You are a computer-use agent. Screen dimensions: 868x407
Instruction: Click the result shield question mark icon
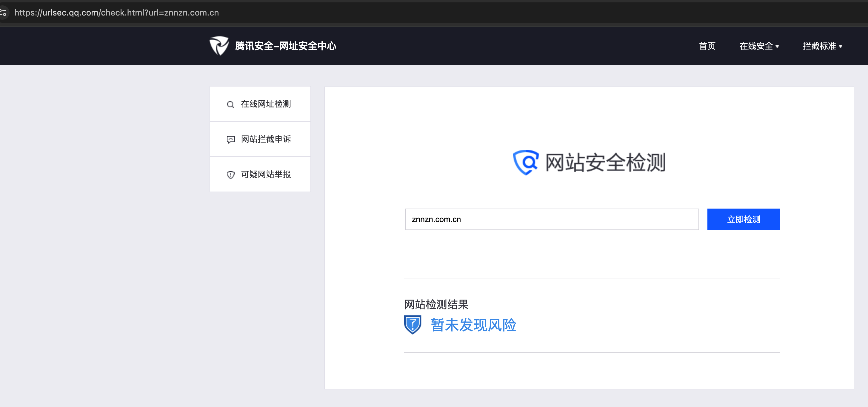tap(413, 324)
